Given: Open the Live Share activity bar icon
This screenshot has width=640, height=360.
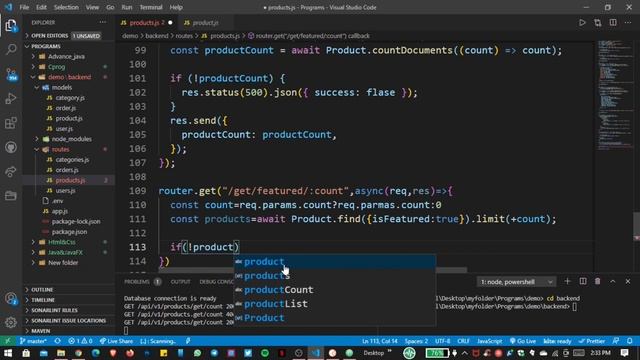Looking at the screenshot, I should [11, 171].
